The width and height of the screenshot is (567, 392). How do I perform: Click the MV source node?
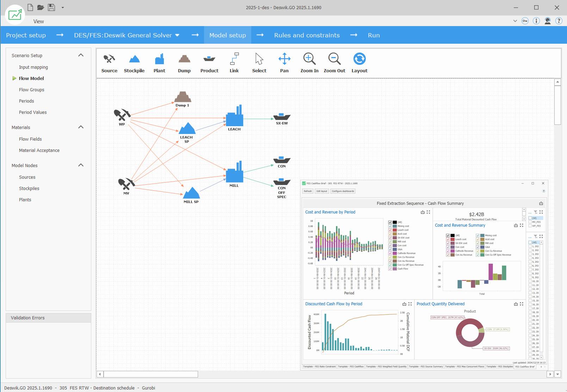coord(126,186)
